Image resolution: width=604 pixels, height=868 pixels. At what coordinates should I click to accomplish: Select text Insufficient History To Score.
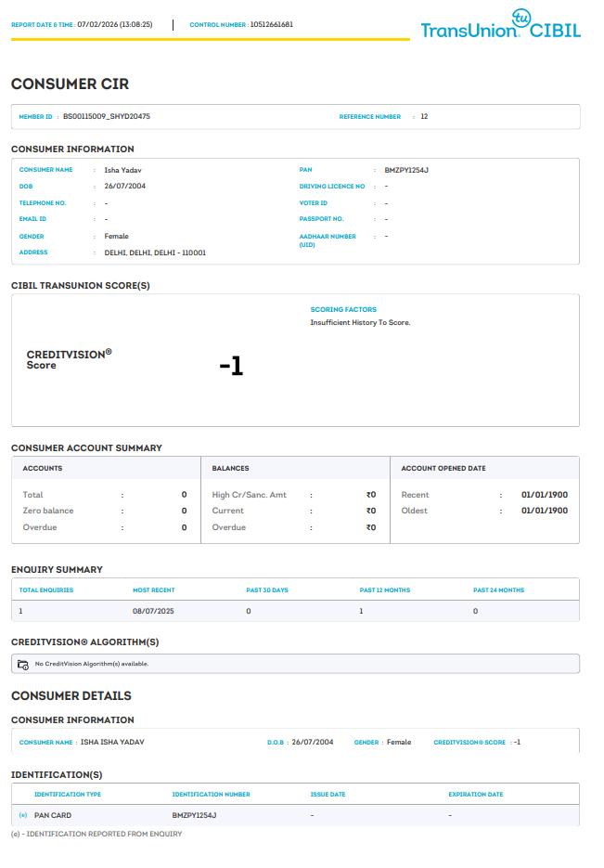360,322
